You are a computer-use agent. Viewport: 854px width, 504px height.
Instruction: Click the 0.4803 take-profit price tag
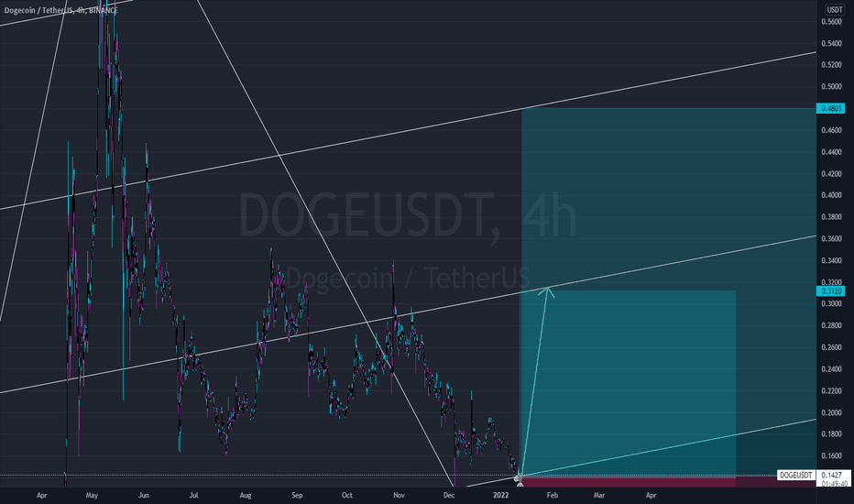tap(831, 108)
